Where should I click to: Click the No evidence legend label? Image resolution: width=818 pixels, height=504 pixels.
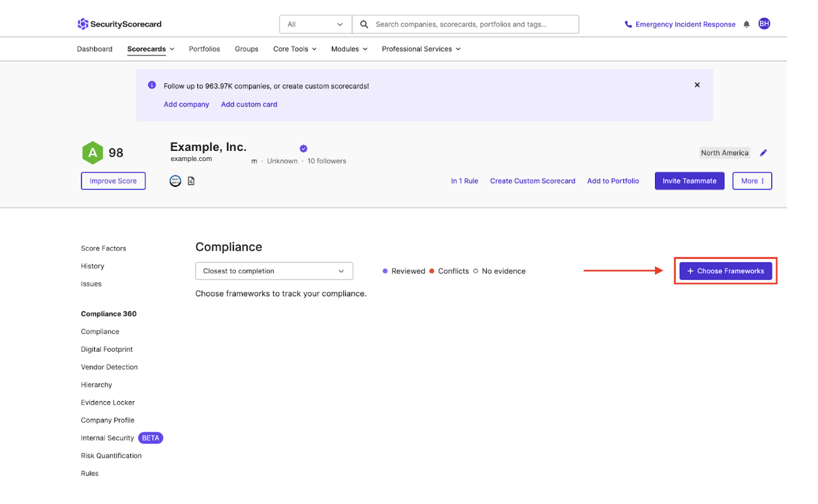(x=504, y=271)
